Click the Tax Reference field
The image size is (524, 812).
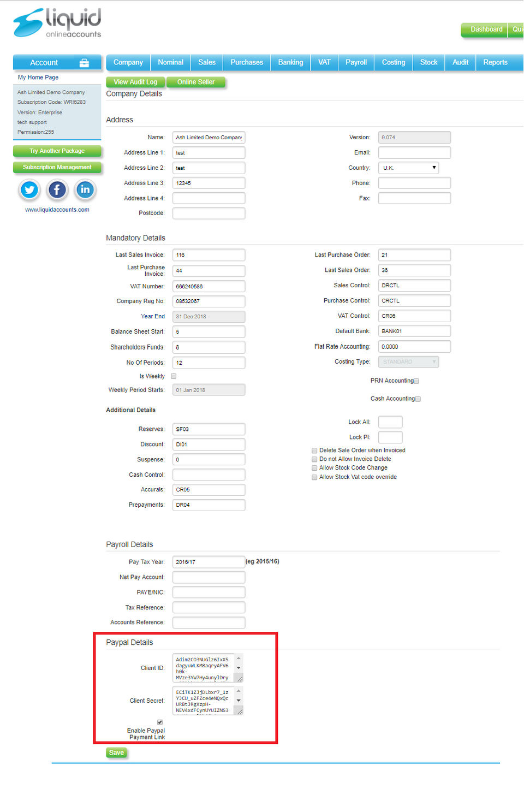pyautogui.click(x=209, y=607)
